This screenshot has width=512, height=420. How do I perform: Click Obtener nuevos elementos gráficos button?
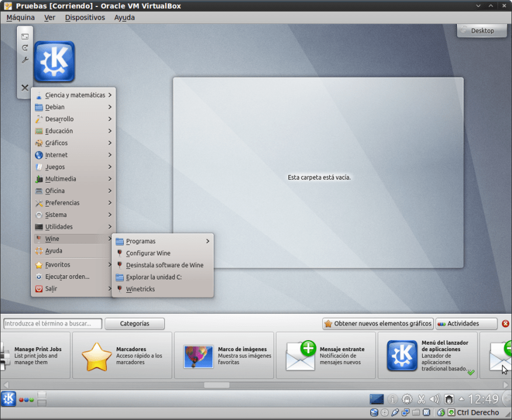378,324
